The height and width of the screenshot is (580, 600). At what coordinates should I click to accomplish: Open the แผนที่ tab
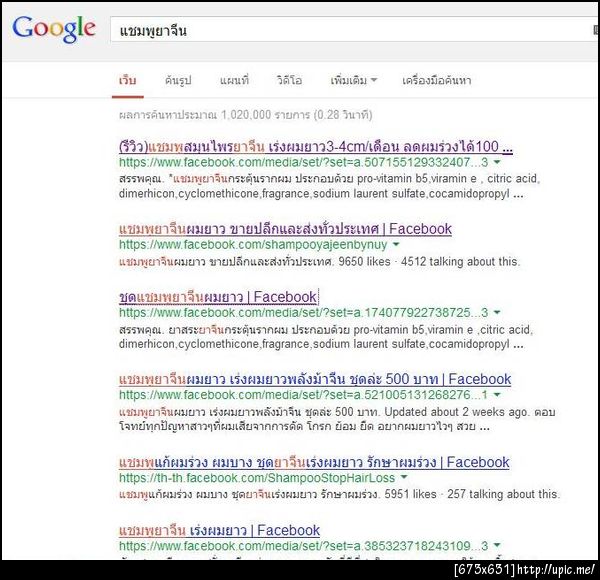pos(234,80)
